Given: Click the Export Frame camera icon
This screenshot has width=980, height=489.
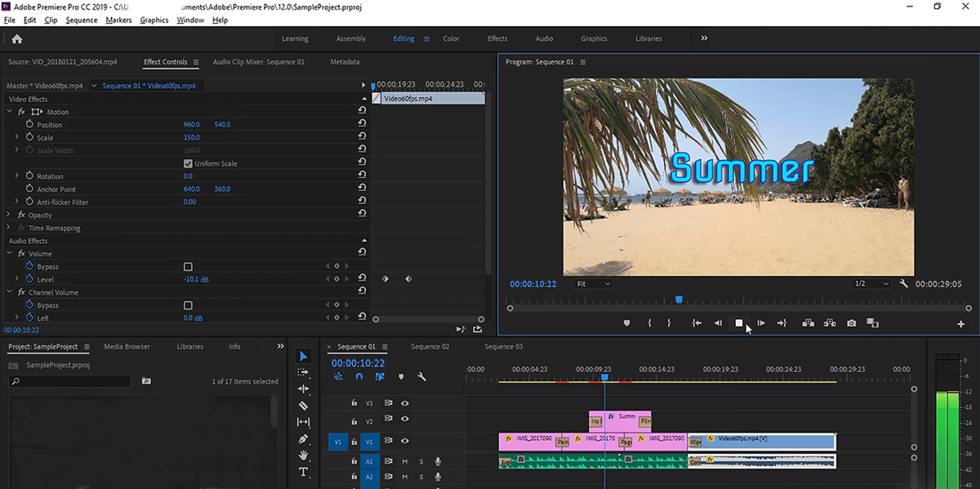Looking at the screenshot, I should click(x=851, y=323).
